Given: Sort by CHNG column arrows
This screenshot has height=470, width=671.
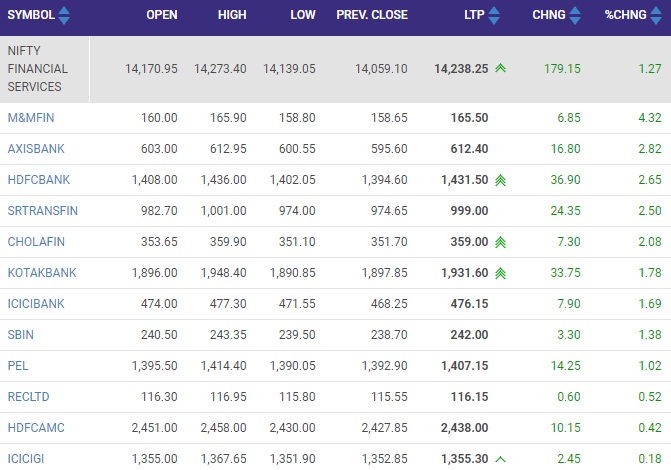Looking at the screenshot, I should tap(575, 15).
